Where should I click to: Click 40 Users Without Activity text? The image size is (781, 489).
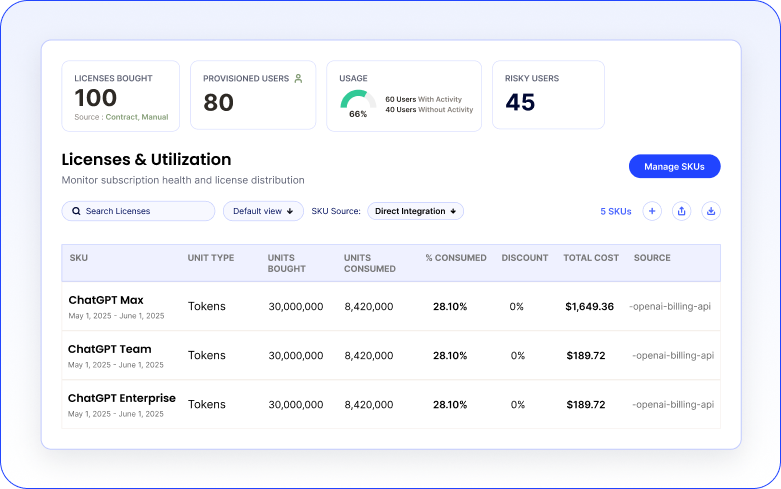pyautogui.click(x=429, y=110)
